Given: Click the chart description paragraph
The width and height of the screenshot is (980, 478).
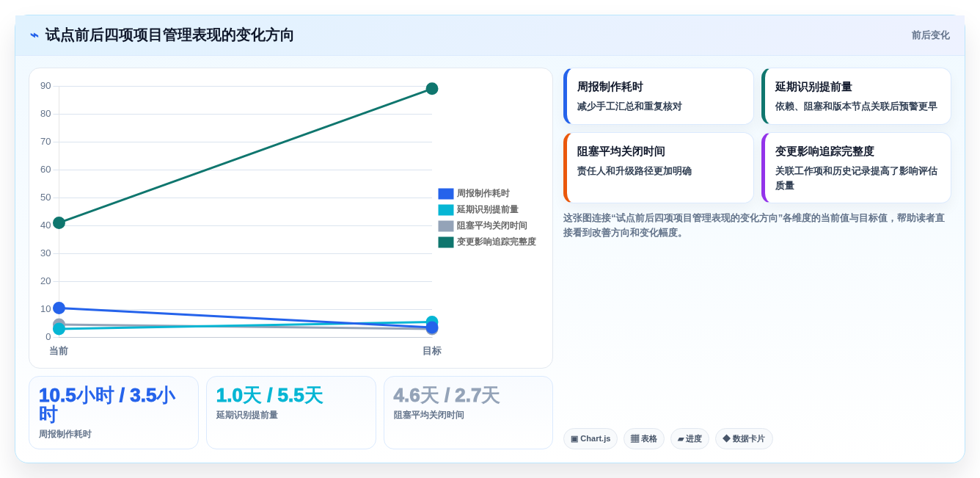Looking at the screenshot, I should coord(754,225).
